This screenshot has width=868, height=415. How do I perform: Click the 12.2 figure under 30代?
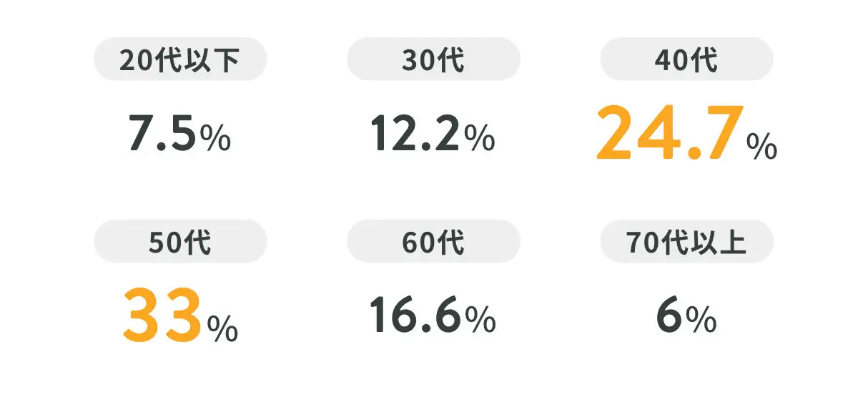415,134
